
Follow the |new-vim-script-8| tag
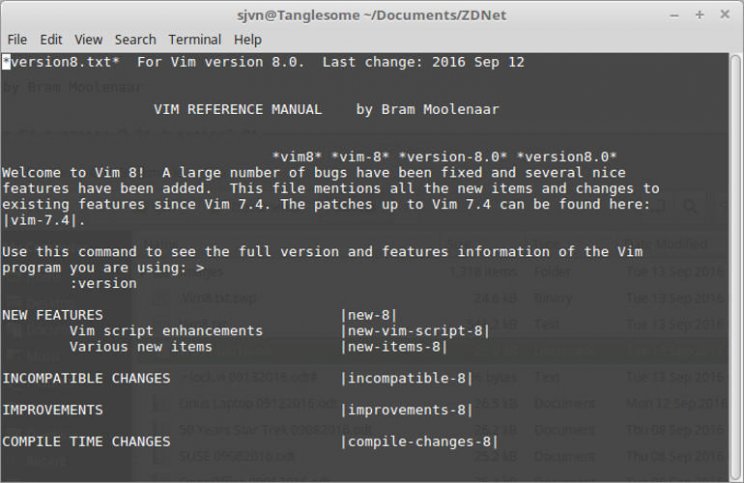(415, 331)
